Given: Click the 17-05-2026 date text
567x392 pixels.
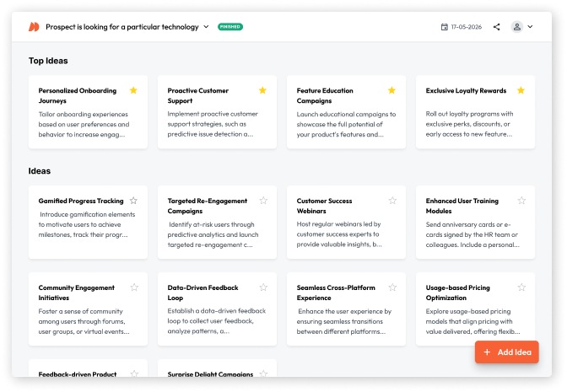Looking at the screenshot, I should tap(466, 27).
